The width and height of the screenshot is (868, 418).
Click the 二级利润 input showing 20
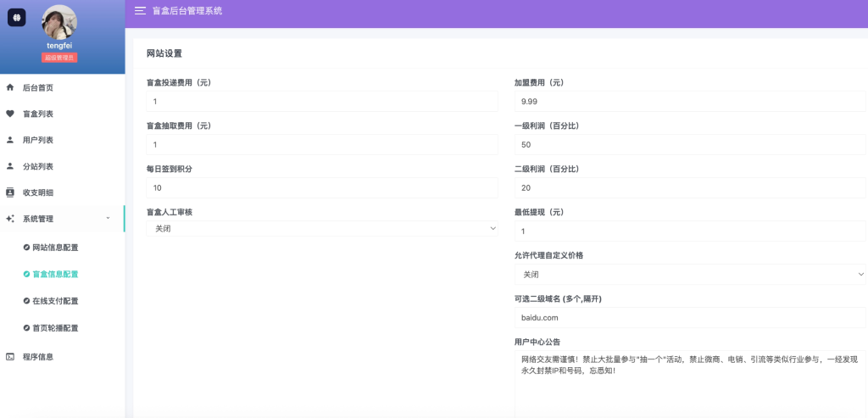click(x=690, y=187)
